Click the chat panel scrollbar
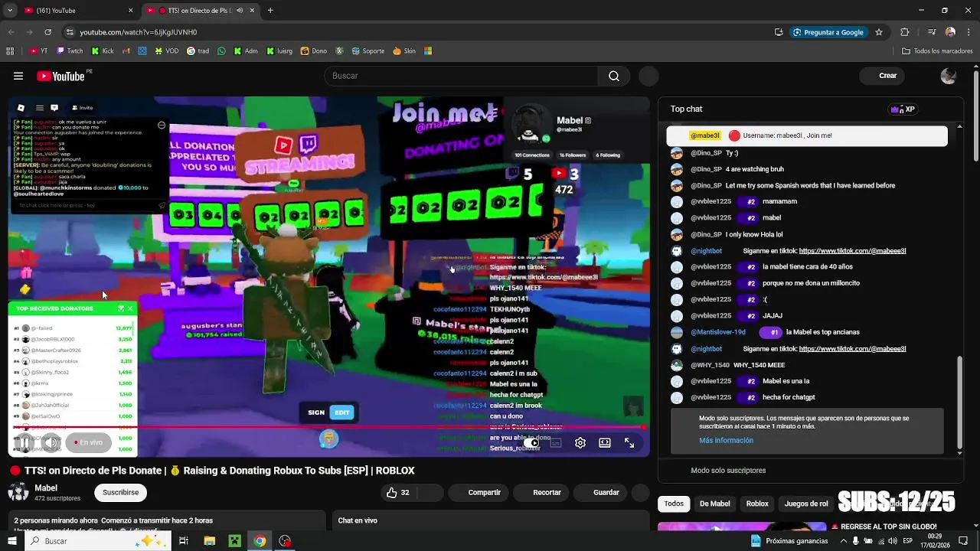This screenshot has width=980, height=551. (x=960, y=403)
